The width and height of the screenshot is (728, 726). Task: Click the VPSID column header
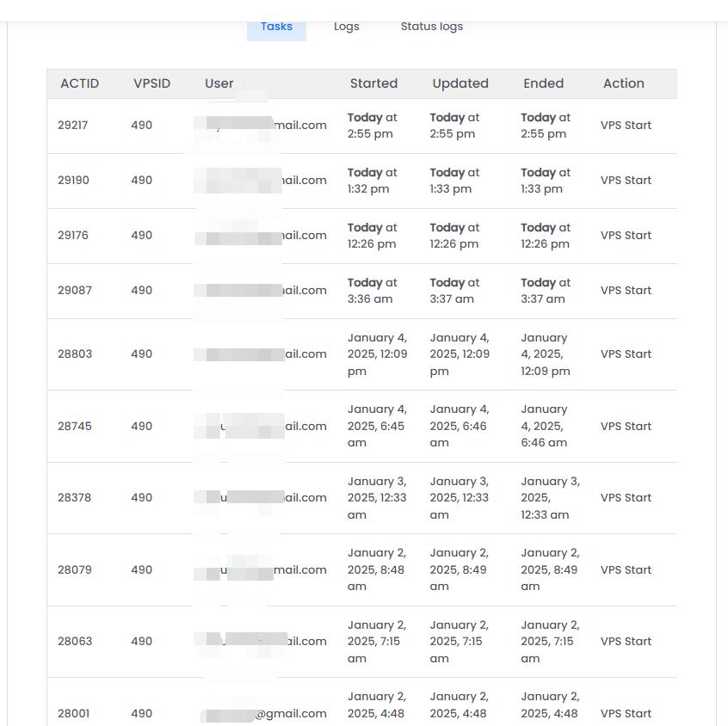(x=151, y=83)
